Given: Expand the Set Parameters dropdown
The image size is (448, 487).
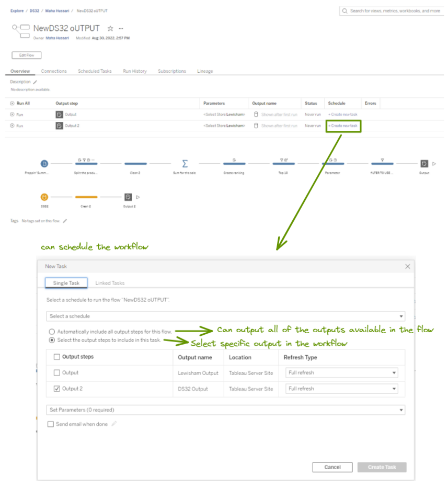Looking at the screenshot, I should 226,410.
